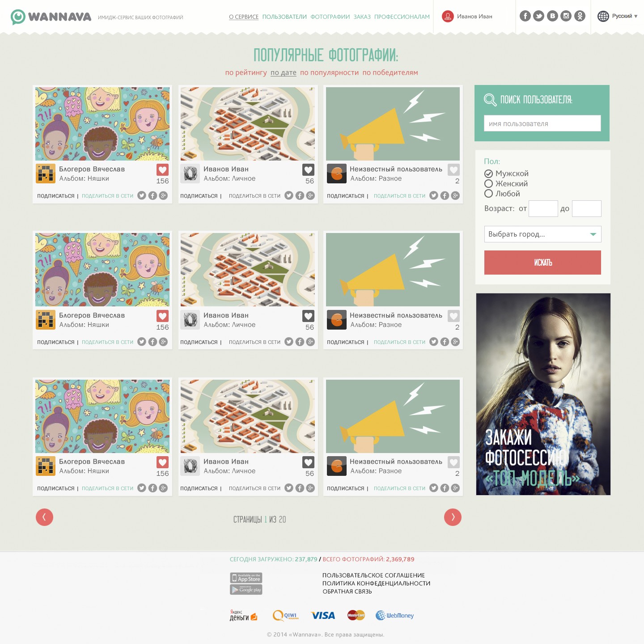Expand the Выбрать город dropdown
Image resolution: width=644 pixels, height=644 pixels.
click(x=542, y=234)
